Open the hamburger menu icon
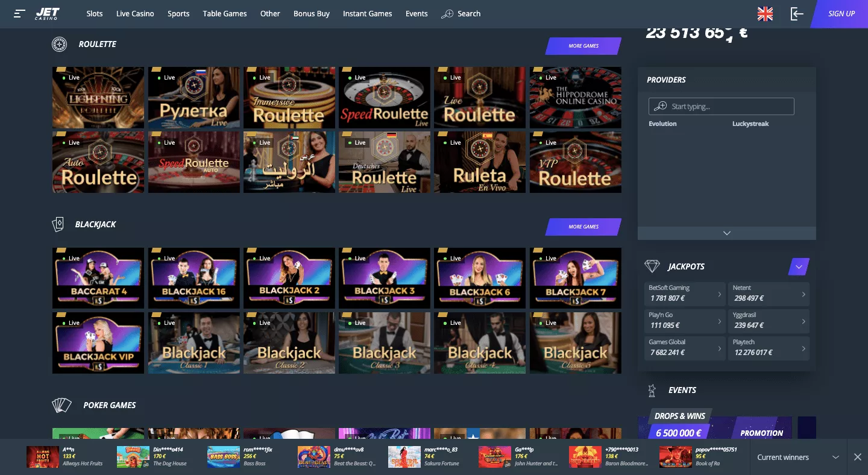This screenshot has height=475, width=868. [20, 13]
